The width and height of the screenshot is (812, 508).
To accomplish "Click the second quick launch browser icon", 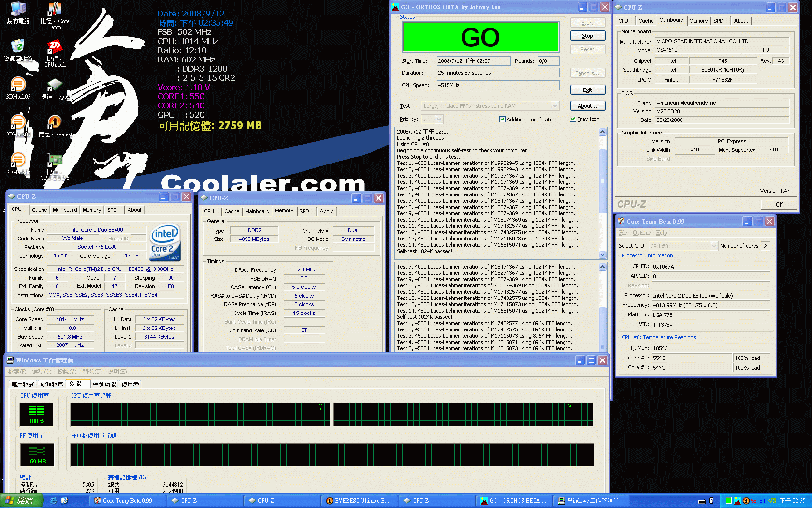I will pos(64,501).
